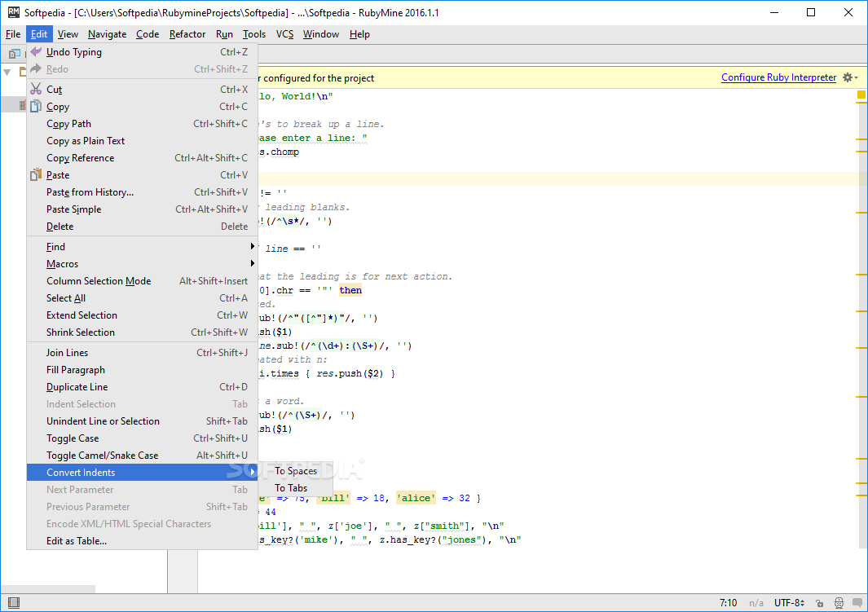Choose Extend Selection
868x612 pixels.
coord(142,315)
